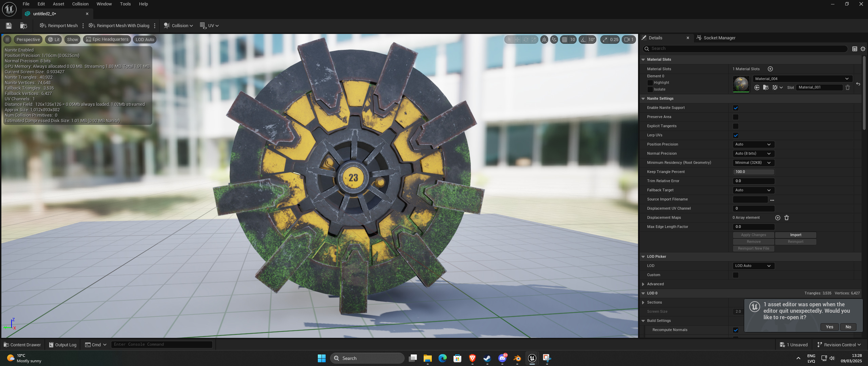Expand the Advanced section

pos(643,284)
